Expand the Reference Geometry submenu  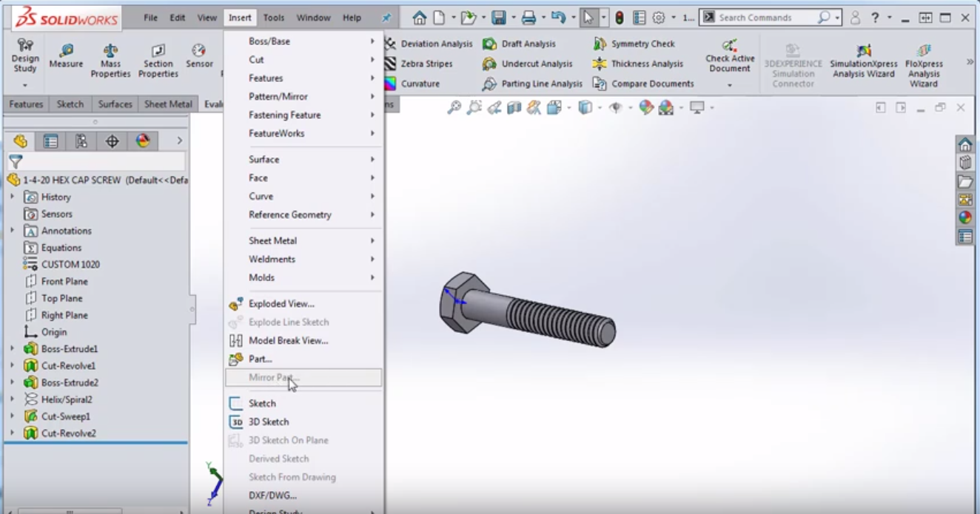[x=303, y=214]
